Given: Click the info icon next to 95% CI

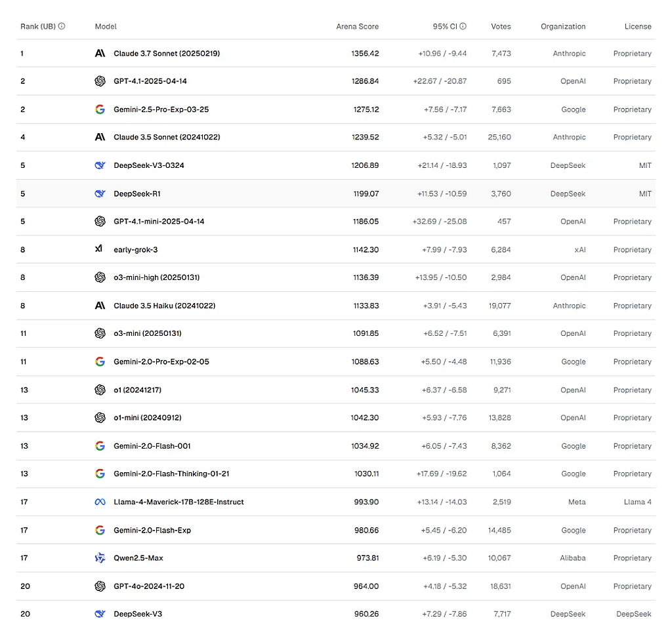Looking at the screenshot, I should 463,26.
